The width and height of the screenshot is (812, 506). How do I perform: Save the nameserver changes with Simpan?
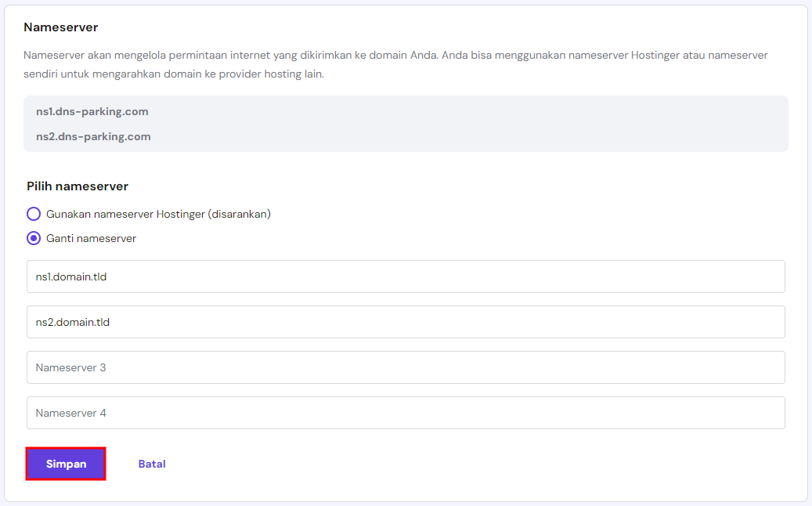tap(66, 464)
